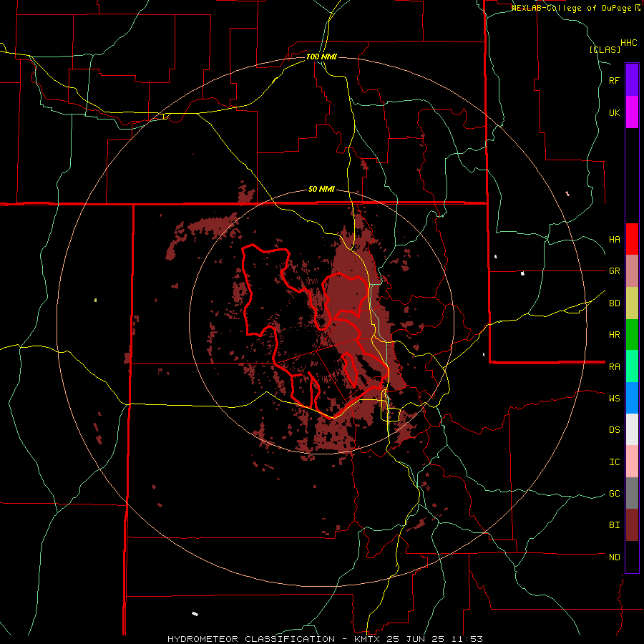Click the WS legend label
Screen dimensions: 644x644
point(614,398)
